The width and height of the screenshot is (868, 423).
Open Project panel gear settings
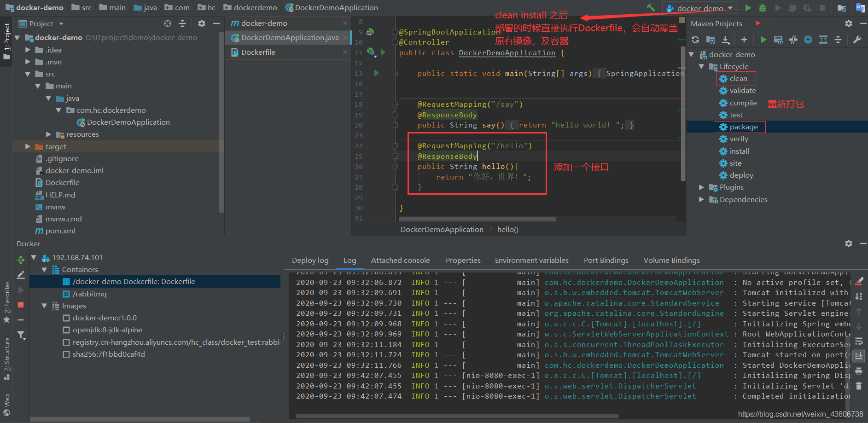(201, 23)
